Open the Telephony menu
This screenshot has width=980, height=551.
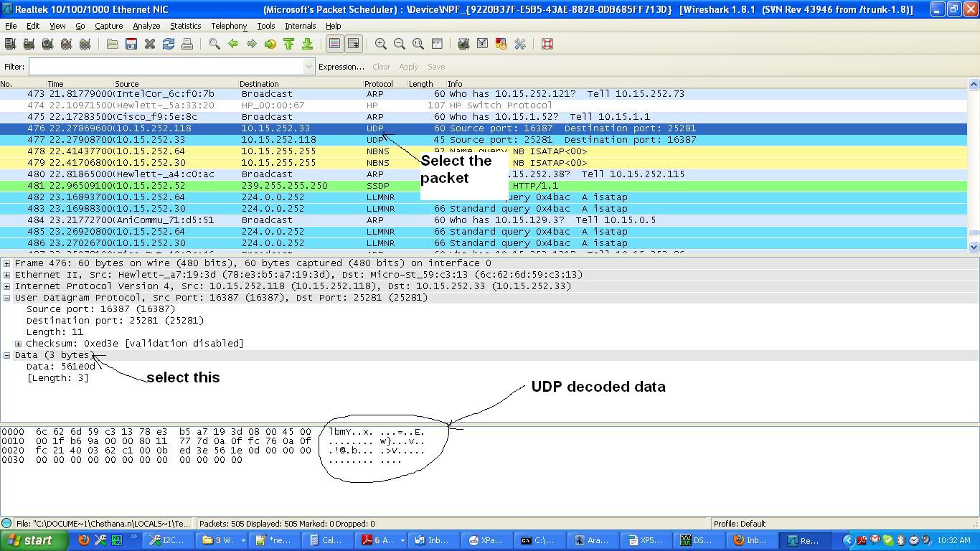pyautogui.click(x=229, y=26)
